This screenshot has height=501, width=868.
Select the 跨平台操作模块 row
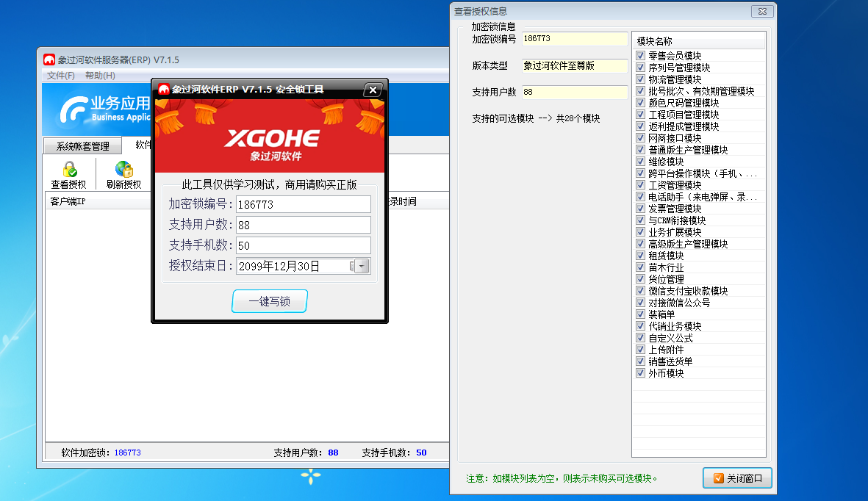point(699,173)
